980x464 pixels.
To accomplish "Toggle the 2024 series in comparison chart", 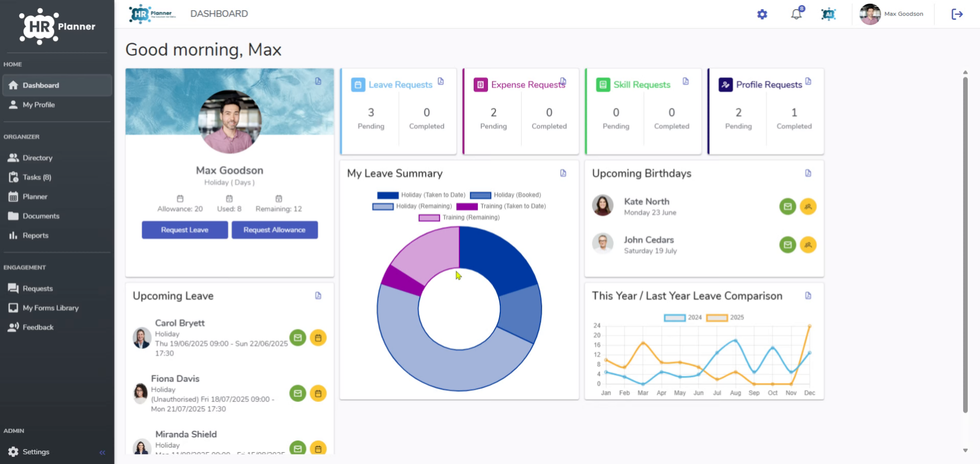I will [682, 318].
